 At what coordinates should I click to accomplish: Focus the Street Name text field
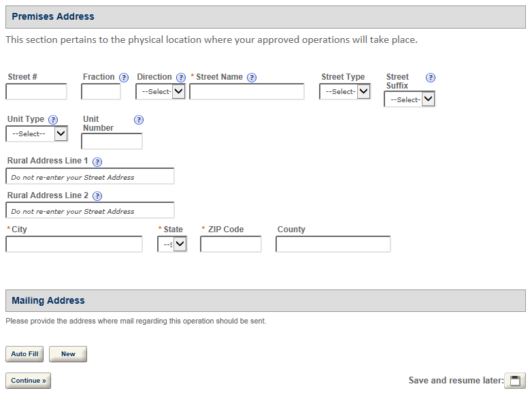coord(247,92)
